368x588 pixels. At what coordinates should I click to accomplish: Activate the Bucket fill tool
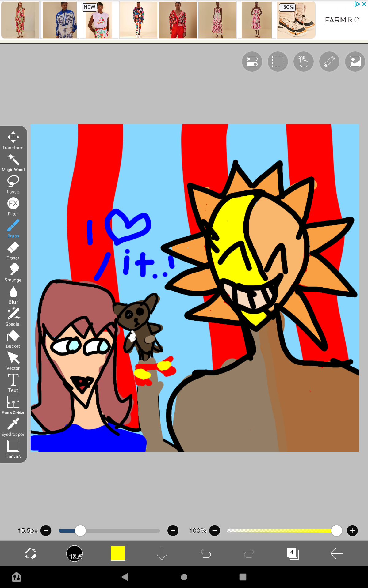point(13,339)
